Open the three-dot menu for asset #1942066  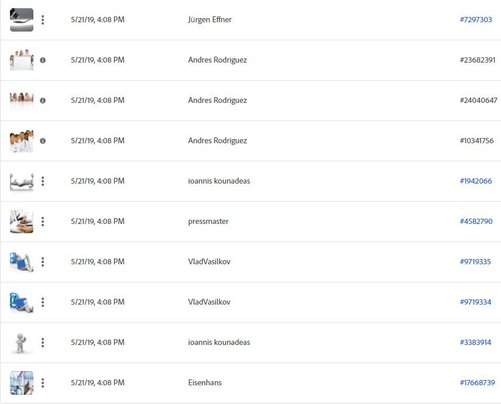tap(43, 181)
